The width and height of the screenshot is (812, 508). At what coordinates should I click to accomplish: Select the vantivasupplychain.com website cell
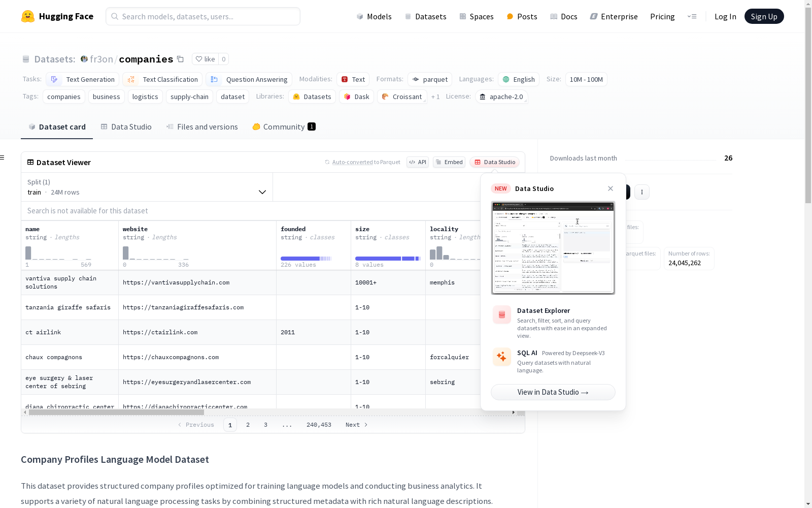click(197, 282)
